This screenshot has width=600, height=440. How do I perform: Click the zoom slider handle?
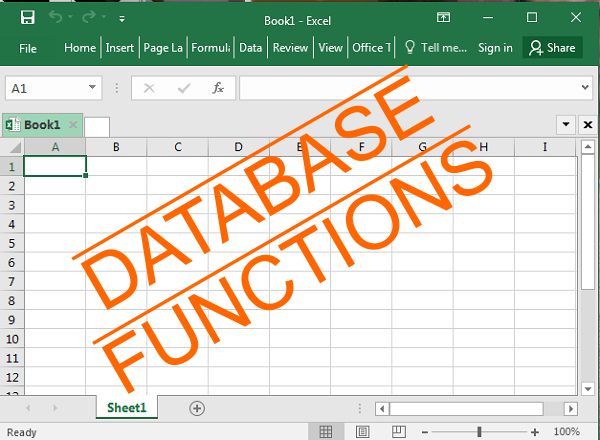click(x=479, y=432)
